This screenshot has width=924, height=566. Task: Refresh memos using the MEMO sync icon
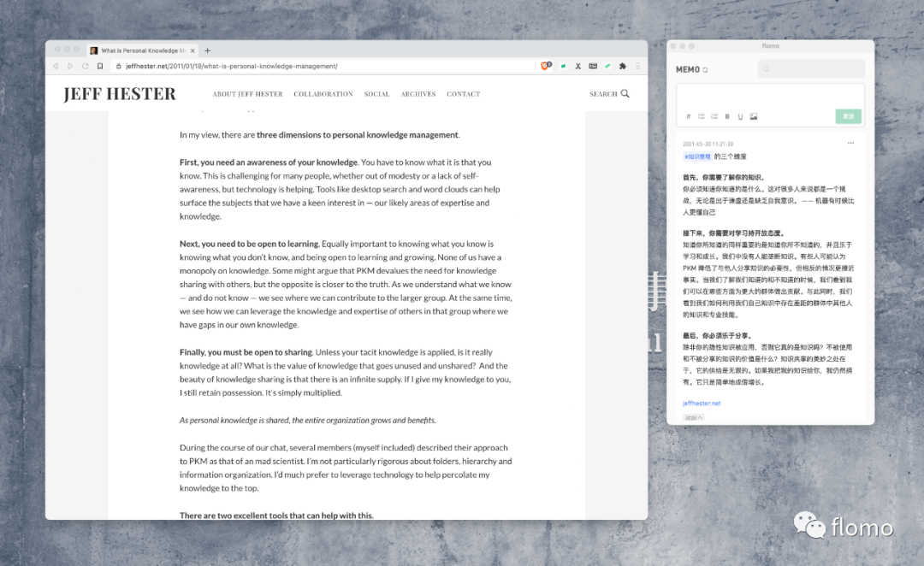coord(705,70)
